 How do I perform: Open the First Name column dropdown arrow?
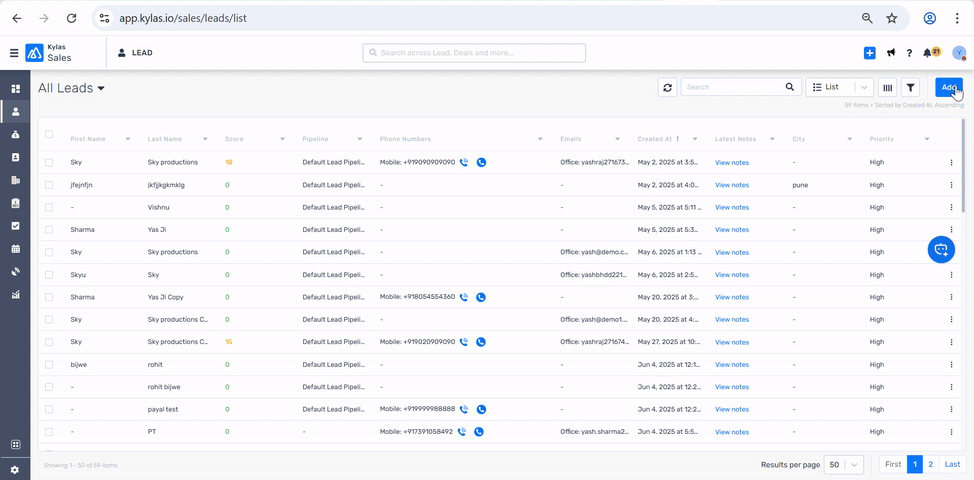128,139
